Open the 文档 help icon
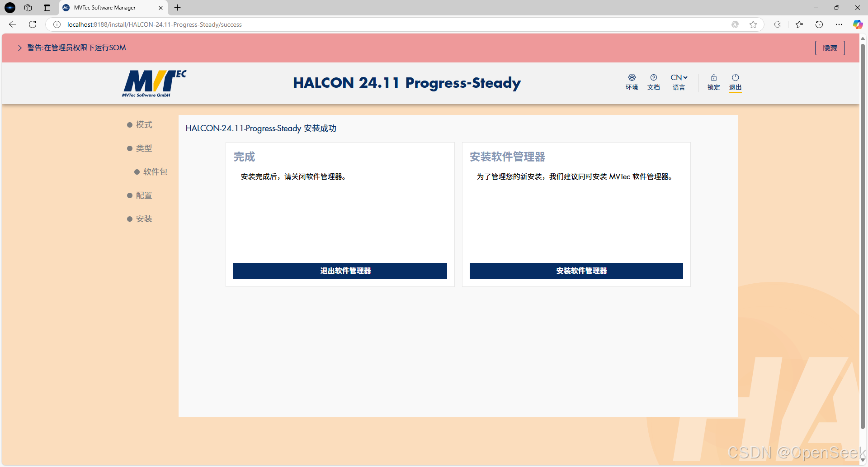This screenshot has width=868, height=467. click(653, 82)
